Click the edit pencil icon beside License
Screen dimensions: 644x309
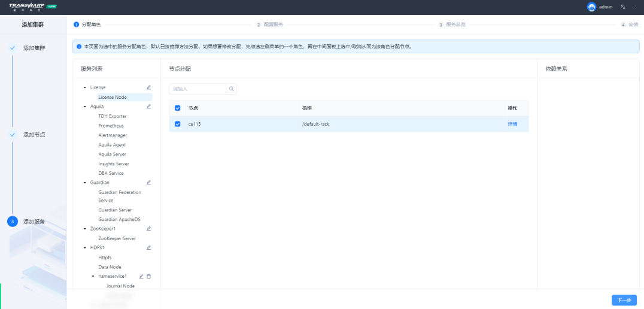(148, 87)
